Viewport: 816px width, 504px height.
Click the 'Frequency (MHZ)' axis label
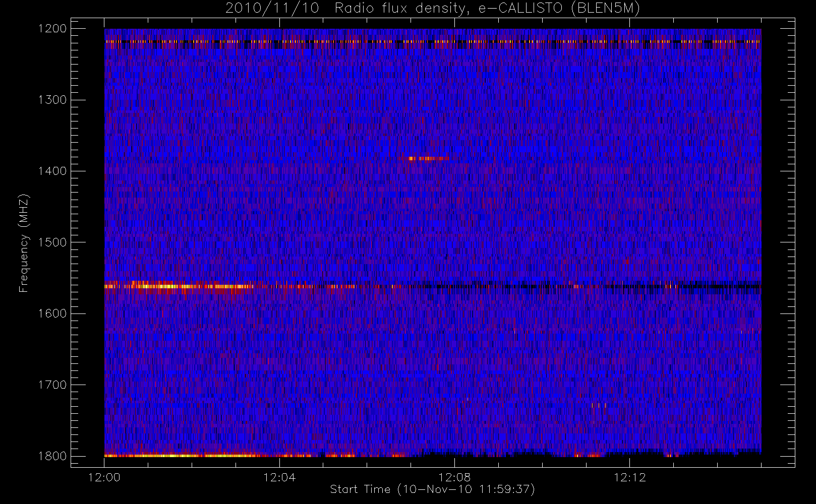click(x=24, y=243)
